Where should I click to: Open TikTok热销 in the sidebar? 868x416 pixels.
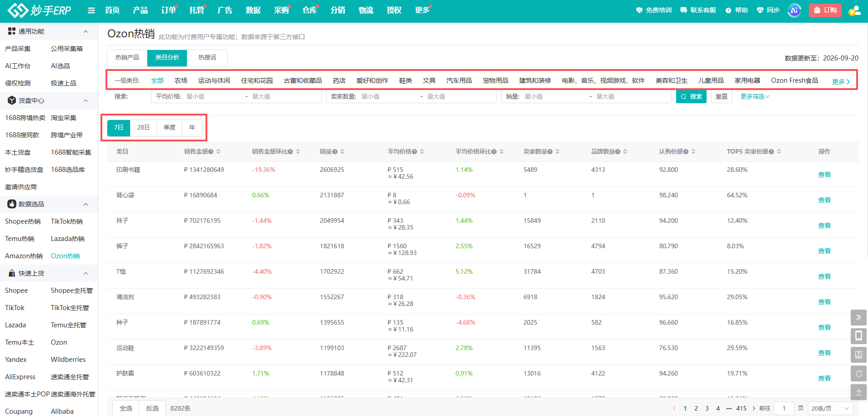coord(67,221)
